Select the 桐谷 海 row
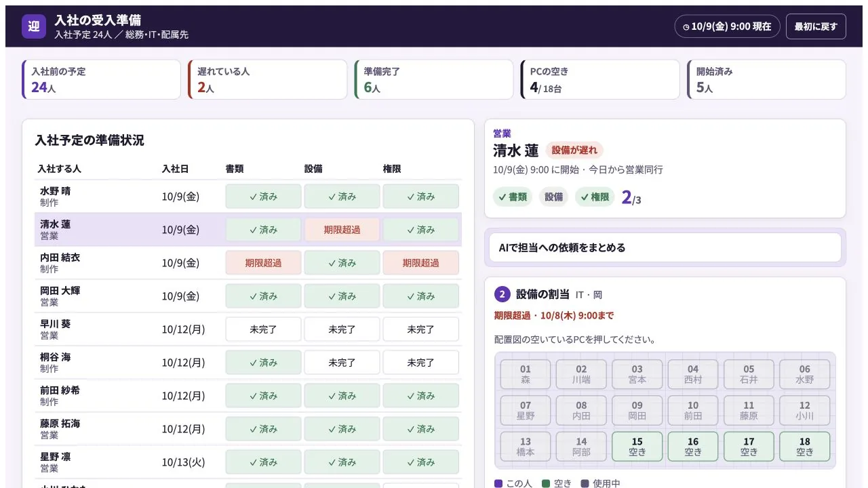This screenshot has height=488, width=868. pyautogui.click(x=248, y=363)
